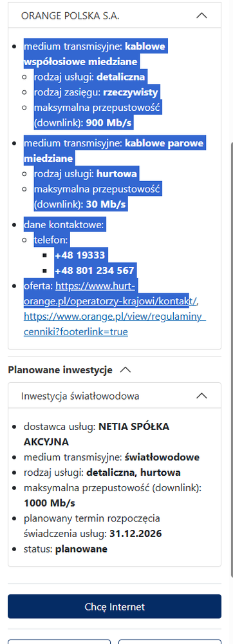This screenshot has width=233, height=644.
Task: Click the Chcę Internet button
Action: pos(115,606)
